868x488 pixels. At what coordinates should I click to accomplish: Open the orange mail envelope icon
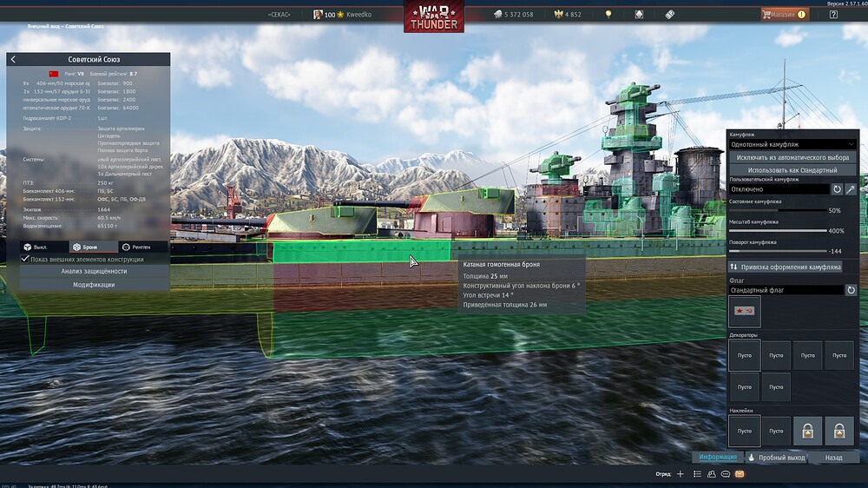click(740, 474)
